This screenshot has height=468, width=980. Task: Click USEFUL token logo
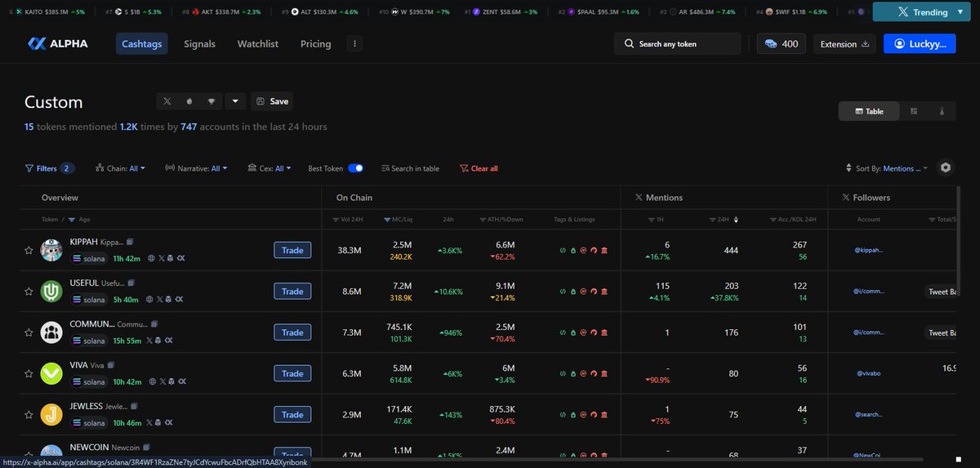(52, 291)
